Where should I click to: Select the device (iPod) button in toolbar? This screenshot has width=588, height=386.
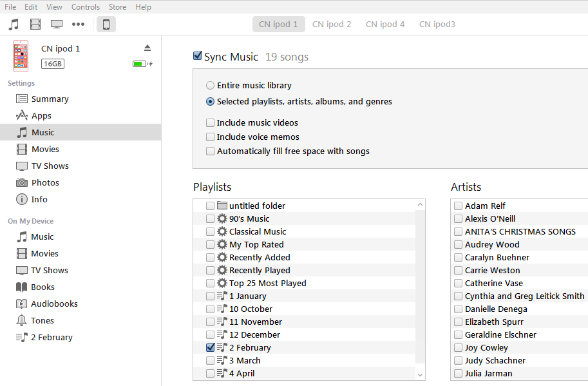[106, 24]
